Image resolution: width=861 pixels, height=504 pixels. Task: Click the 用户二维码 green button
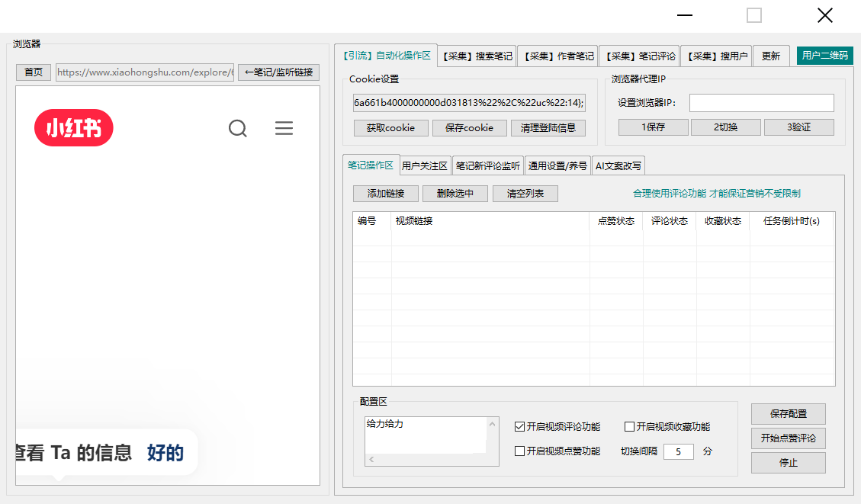coord(824,56)
